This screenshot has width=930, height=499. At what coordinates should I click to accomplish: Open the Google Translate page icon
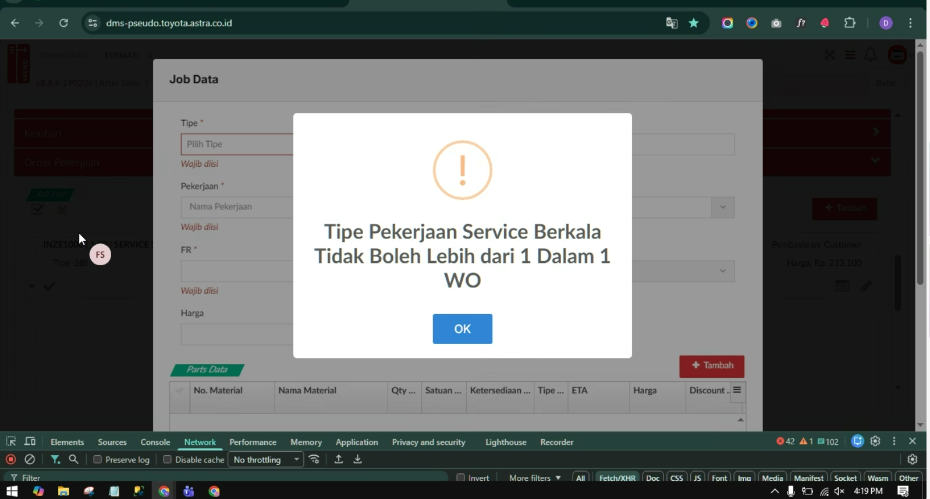tap(672, 23)
